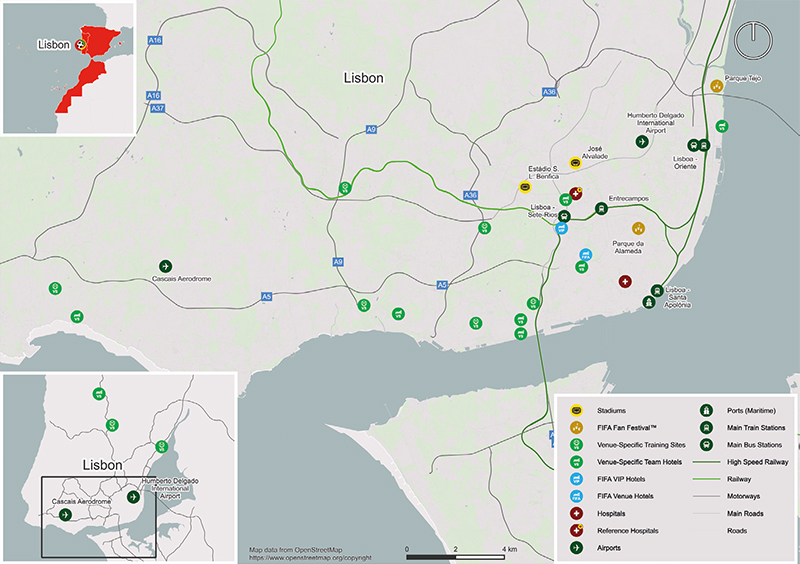Click the lower A9 motorway shield near A5
The width and height of the screenshot is (800, 564).
tap(338, 262)
